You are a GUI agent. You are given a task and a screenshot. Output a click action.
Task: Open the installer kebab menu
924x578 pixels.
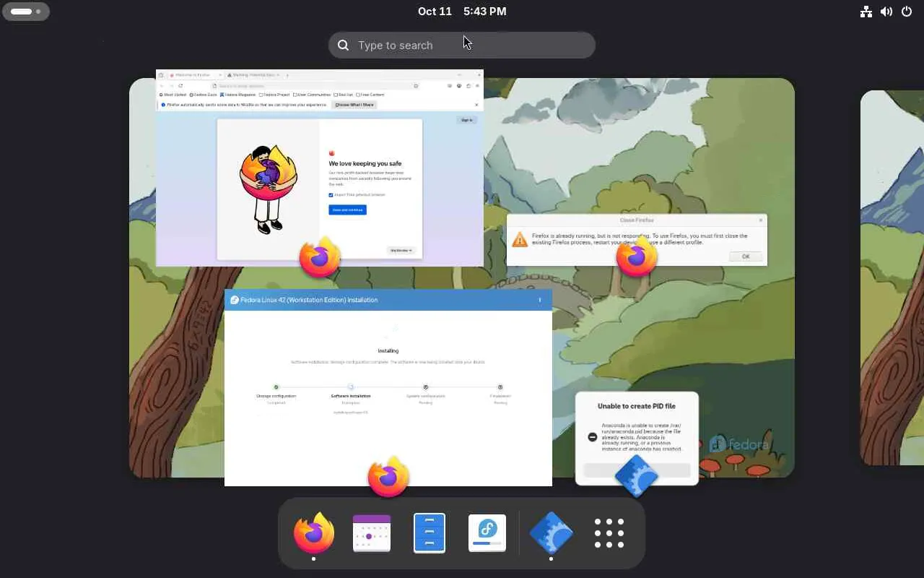point(539,300)
